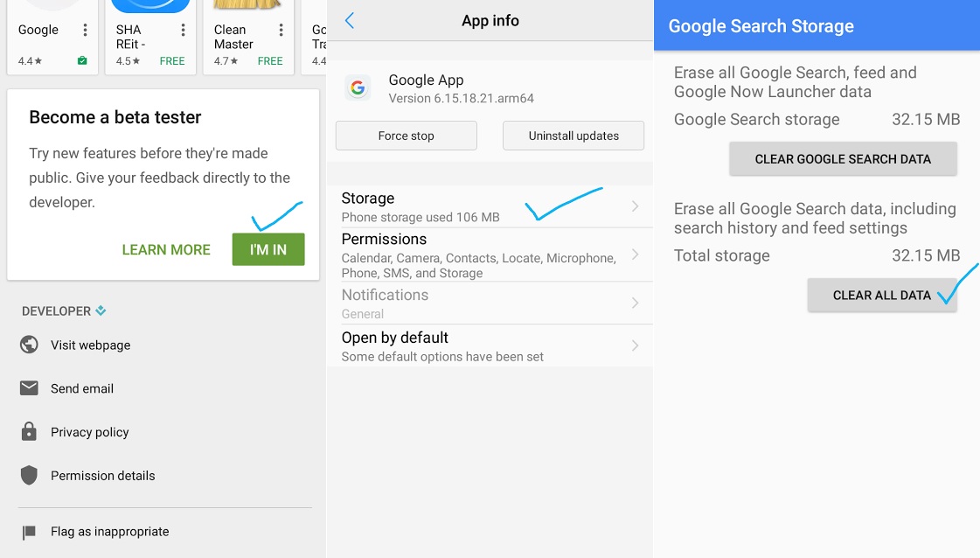The width and height of the screenshot is (980, 558).
Task: Open Storage settings entry
Action: pos(490,206)
